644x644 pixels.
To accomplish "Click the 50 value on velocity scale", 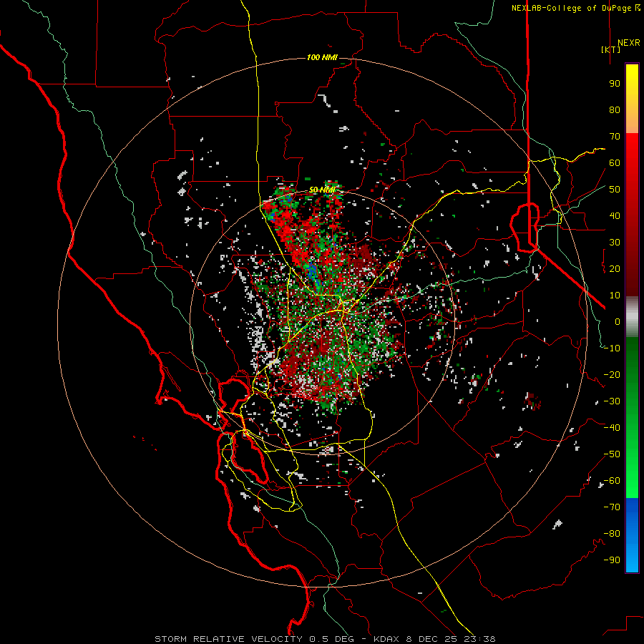I will click(615, 190).
